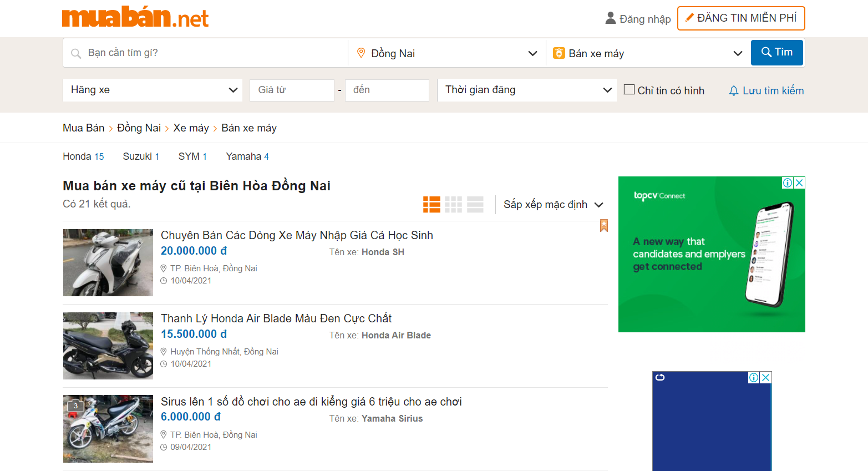The height and width of the screenshot is (471, 868).
Task: Go to Mua Bán breadcrumb
Action: (83, 128)
